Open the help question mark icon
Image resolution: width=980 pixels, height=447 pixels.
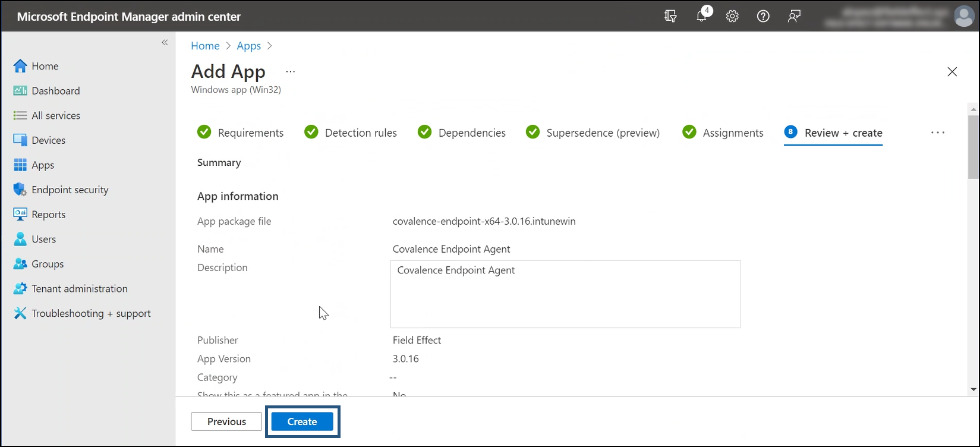(x=763, y=16)
